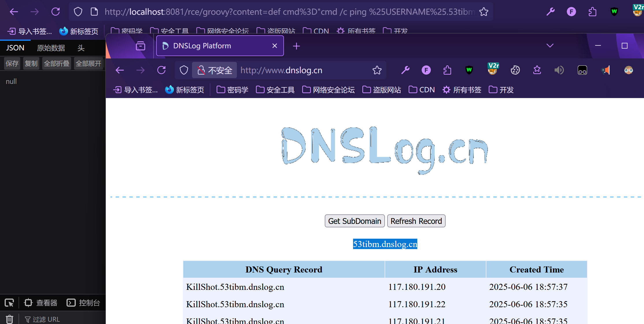Click the speaker volume extension icon
This screenshot has width=644, height=324.
click(559, 70)
